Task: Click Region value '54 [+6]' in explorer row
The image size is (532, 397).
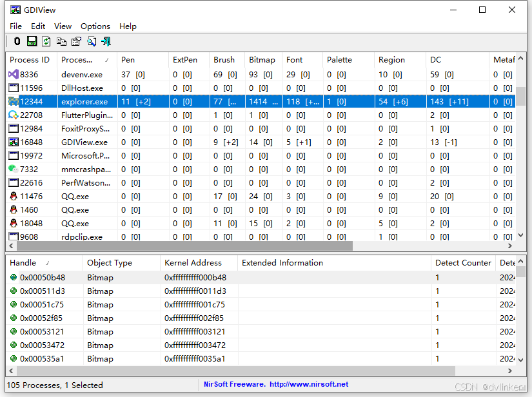Action: tap(393, 102)
